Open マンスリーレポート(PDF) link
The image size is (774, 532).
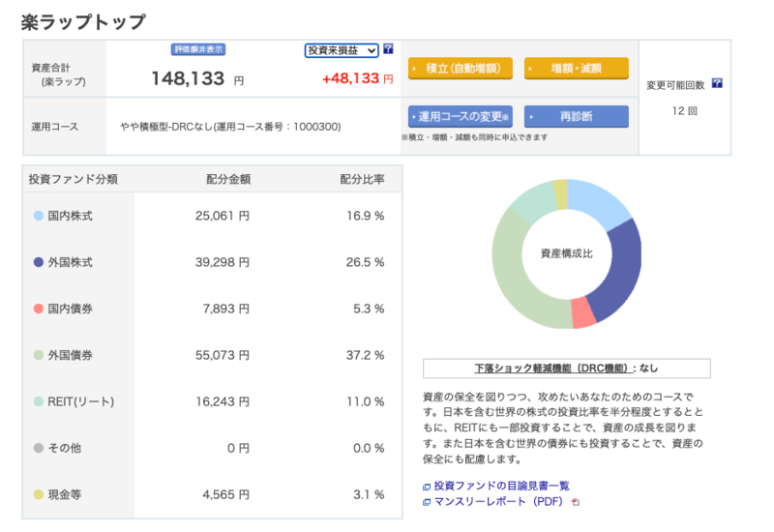[x=498, y=502]
